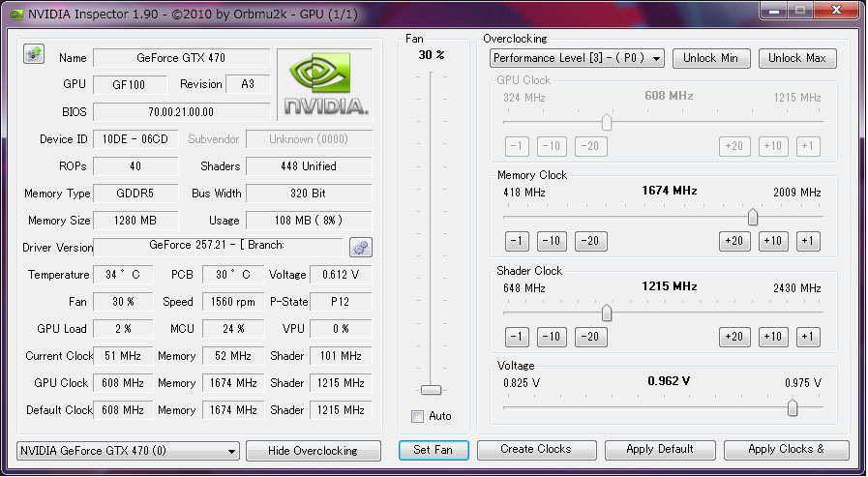The image size is (868, 477).
Task: Click MCU value 24 %
Action: (233, 329)
